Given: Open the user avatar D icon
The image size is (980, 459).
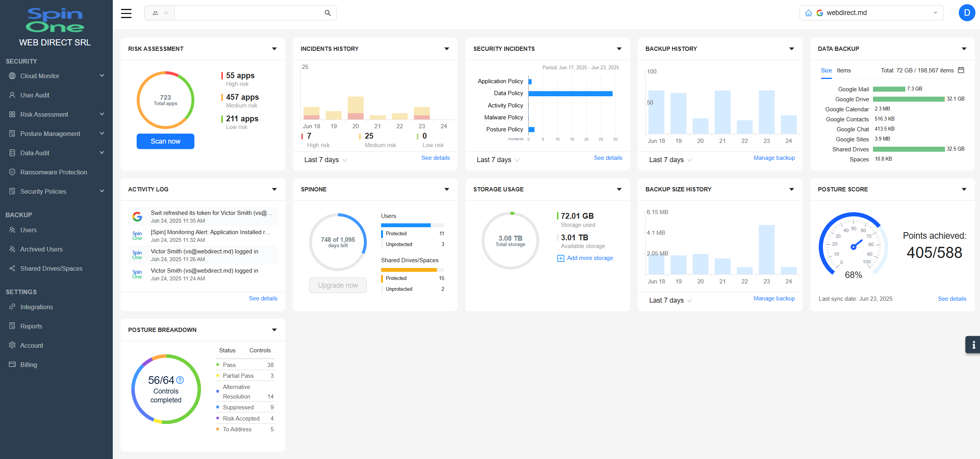Looking at the screenshot, I should [967, 13].
